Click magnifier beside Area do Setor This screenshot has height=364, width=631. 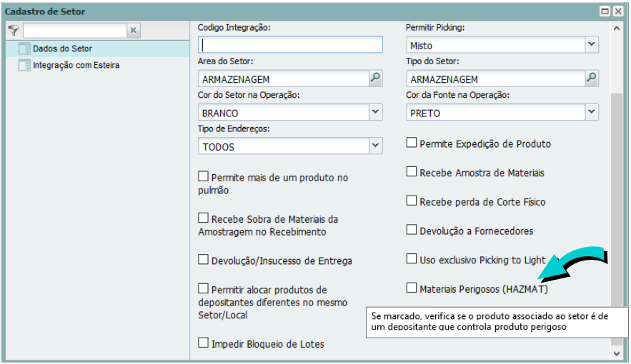(376, 79)
